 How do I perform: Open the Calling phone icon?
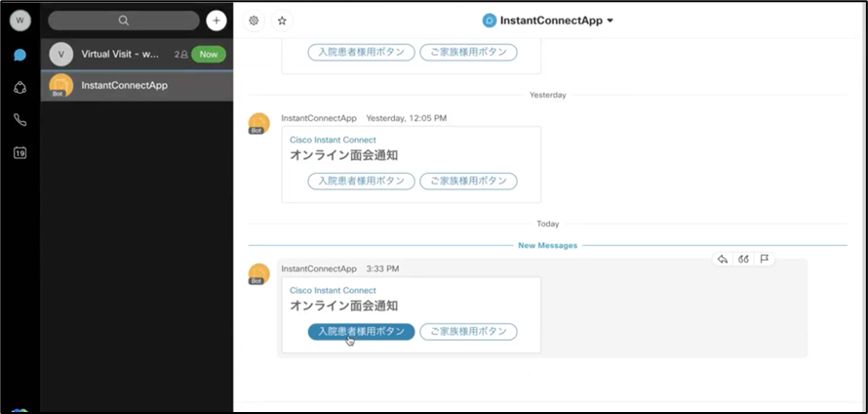20,120
